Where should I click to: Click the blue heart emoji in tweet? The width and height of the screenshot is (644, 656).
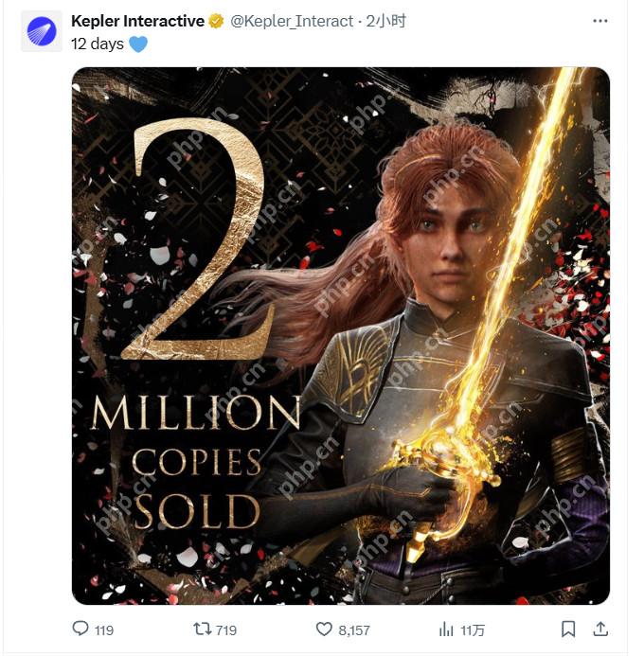click(138, 44)
